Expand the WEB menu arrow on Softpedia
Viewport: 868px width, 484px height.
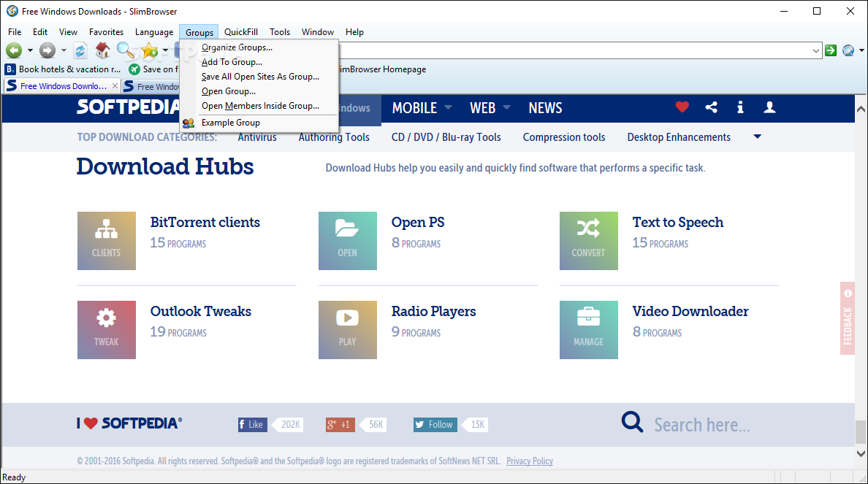506,107
